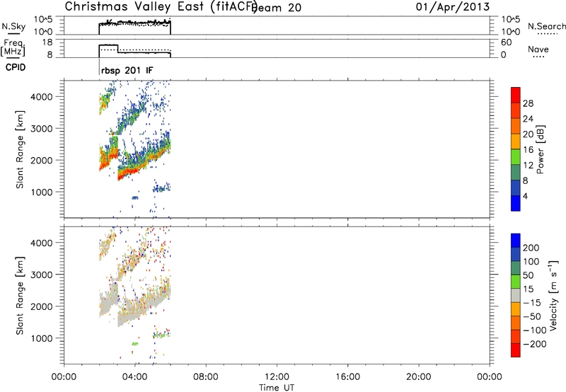Click the blue top segment of the Velocity colorbar
566x392 pixels.
pos(516,241)
